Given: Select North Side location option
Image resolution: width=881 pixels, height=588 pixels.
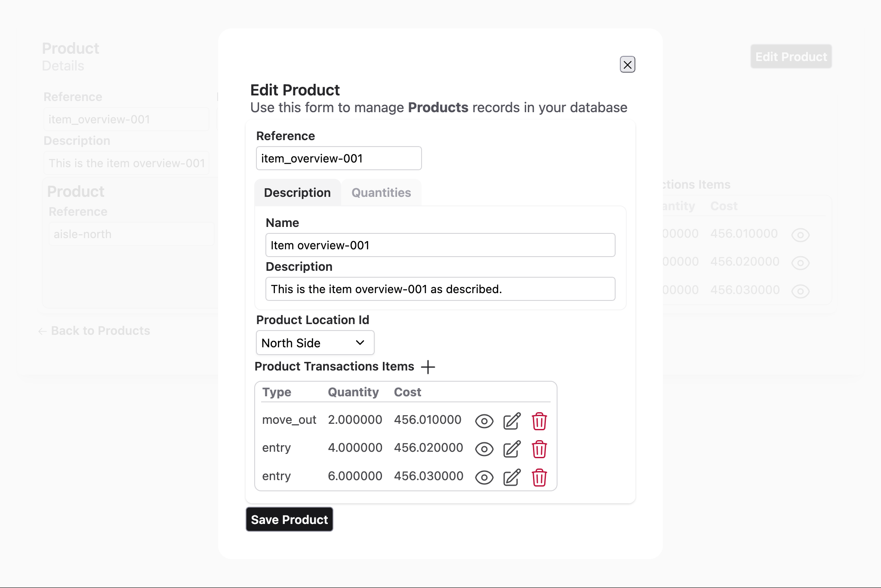Looking at the screenshot, I should [x=291, y=343].
